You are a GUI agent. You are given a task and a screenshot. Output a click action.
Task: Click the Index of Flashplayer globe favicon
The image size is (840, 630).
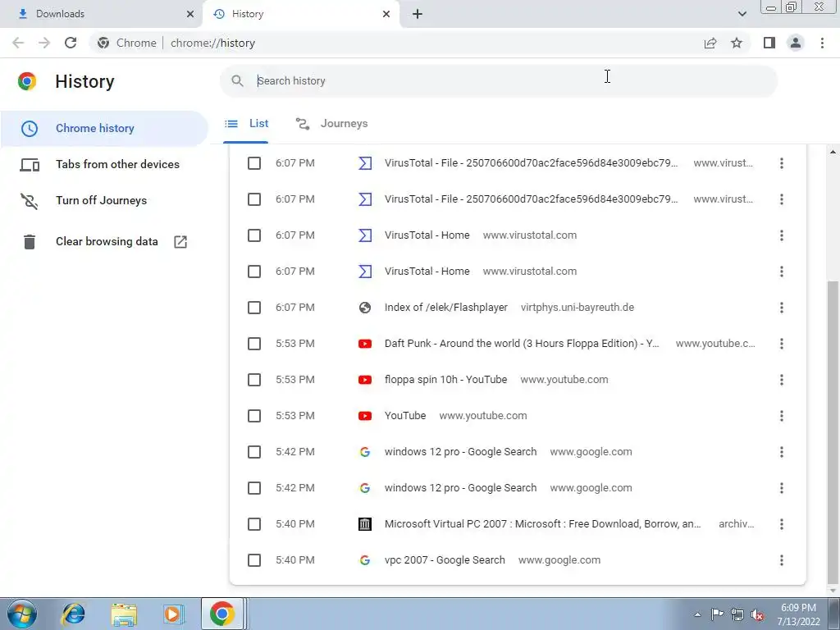pyautogui.click(x=365, y=308)
